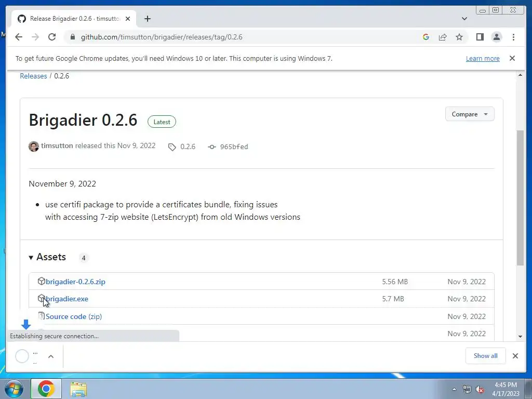Click the page scrollbar down arrow
The width and height of the screenshot is (532, 399).
[x=520, y=337]
